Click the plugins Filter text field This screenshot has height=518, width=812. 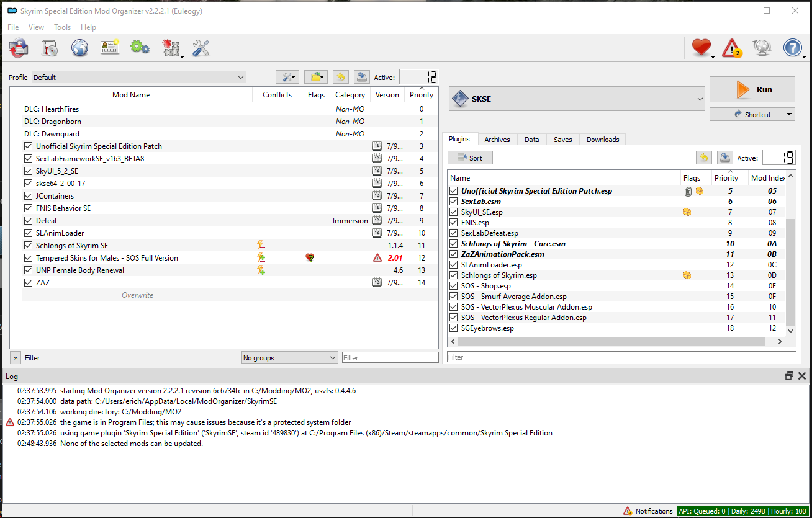point(621,357)
